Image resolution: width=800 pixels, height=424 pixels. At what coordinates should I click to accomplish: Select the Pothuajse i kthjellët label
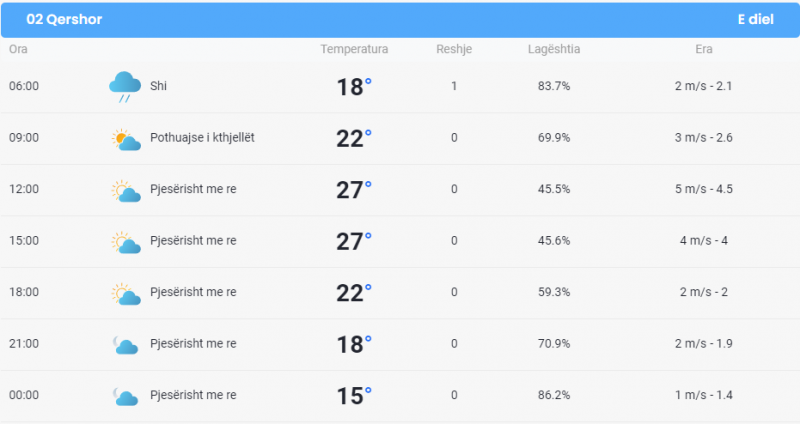202,138
